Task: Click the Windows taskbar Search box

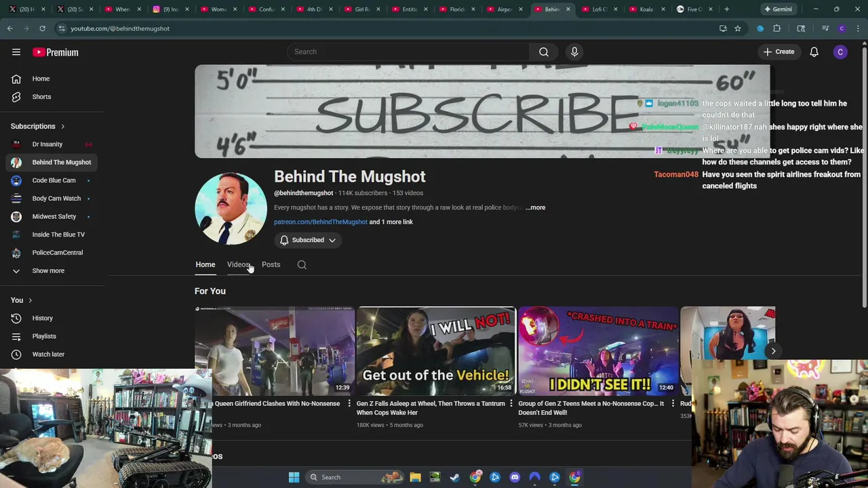Action: (354, 477)
